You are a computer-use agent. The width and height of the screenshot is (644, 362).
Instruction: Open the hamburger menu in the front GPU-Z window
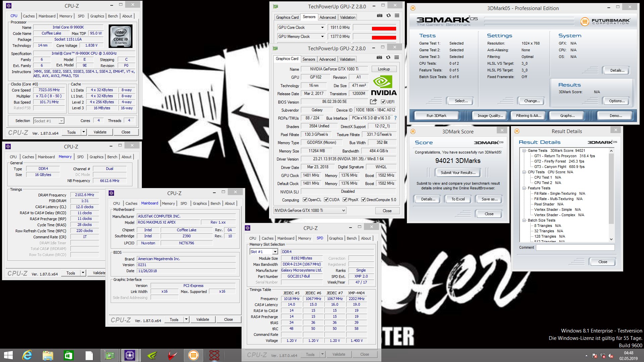396,57
